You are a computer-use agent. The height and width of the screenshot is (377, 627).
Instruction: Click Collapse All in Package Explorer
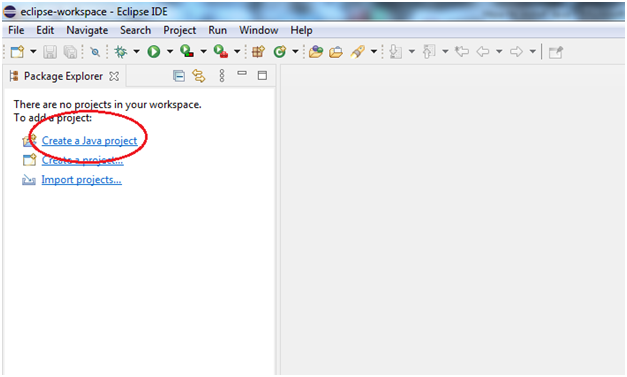click(179, 76)
